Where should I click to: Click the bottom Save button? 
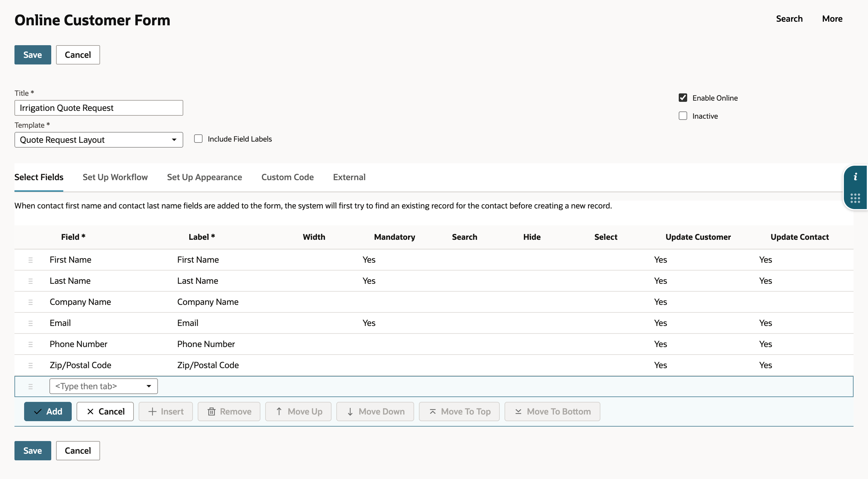(33, 451)
